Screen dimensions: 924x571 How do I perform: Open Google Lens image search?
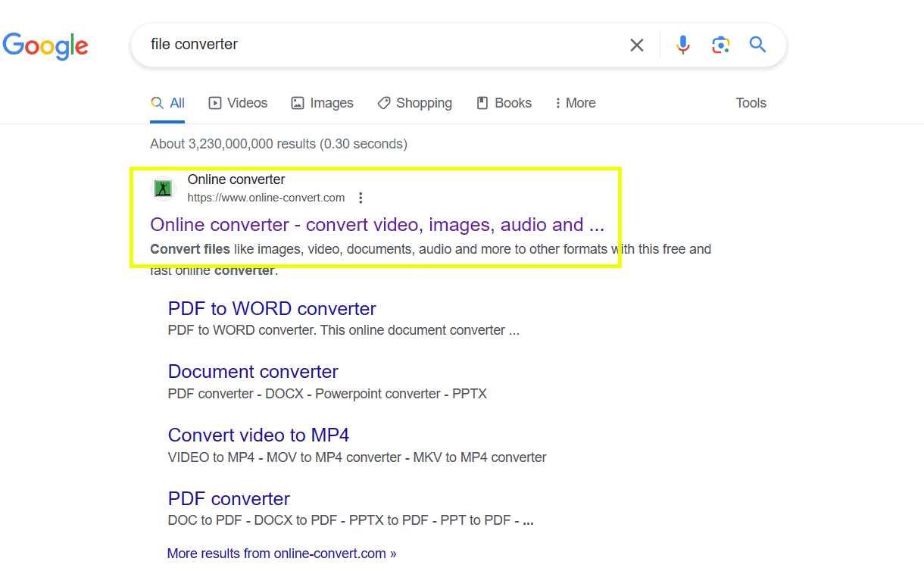pos(720,45)
